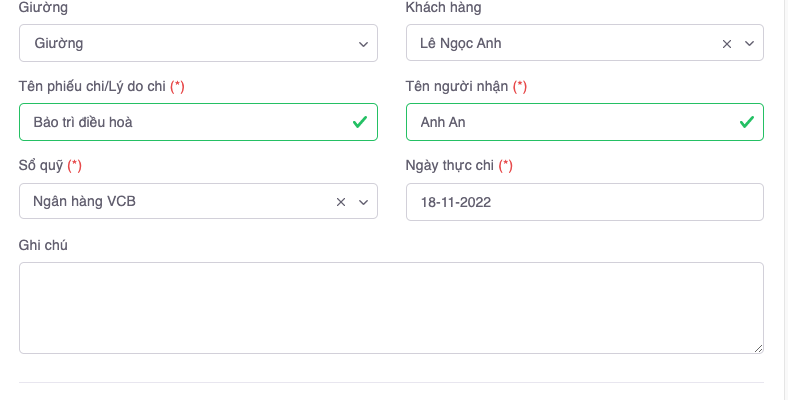788x400 pixels.
Task: Click the green checkmark in Anh An field
Action: [x=746, y=122]
